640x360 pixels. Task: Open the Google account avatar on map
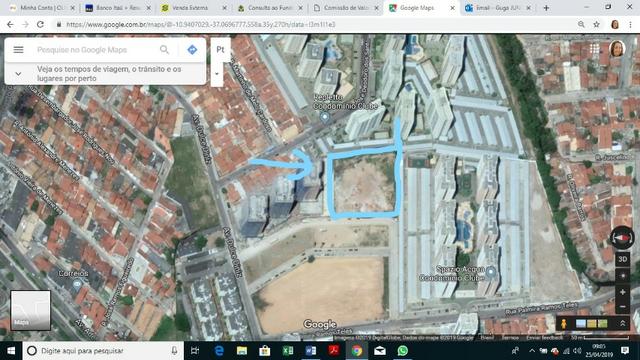617,49
